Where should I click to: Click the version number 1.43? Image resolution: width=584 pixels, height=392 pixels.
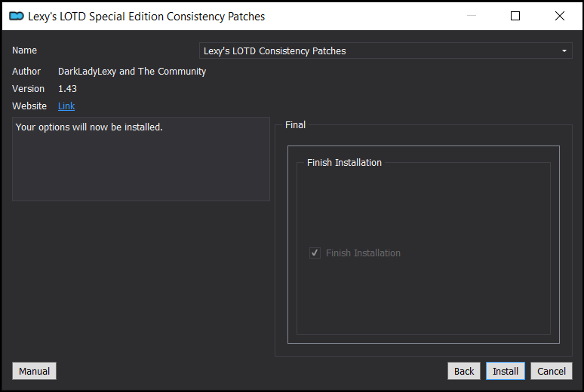pos(67,89)
